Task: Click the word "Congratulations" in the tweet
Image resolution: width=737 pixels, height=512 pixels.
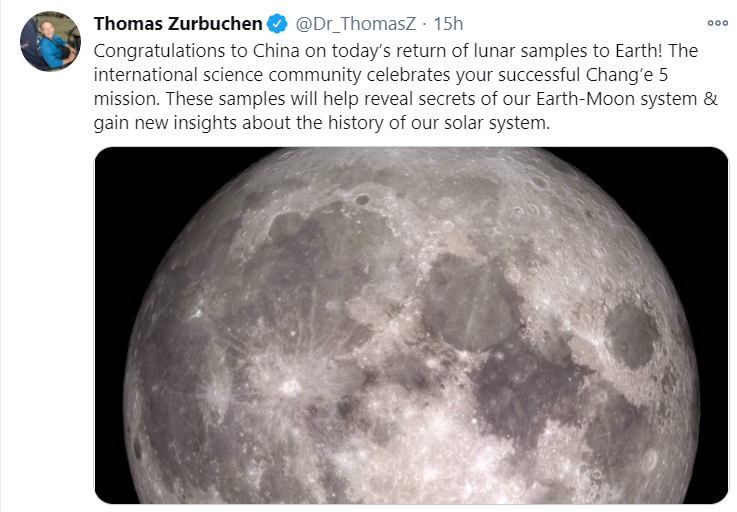Action: click(x=159, y=51)
